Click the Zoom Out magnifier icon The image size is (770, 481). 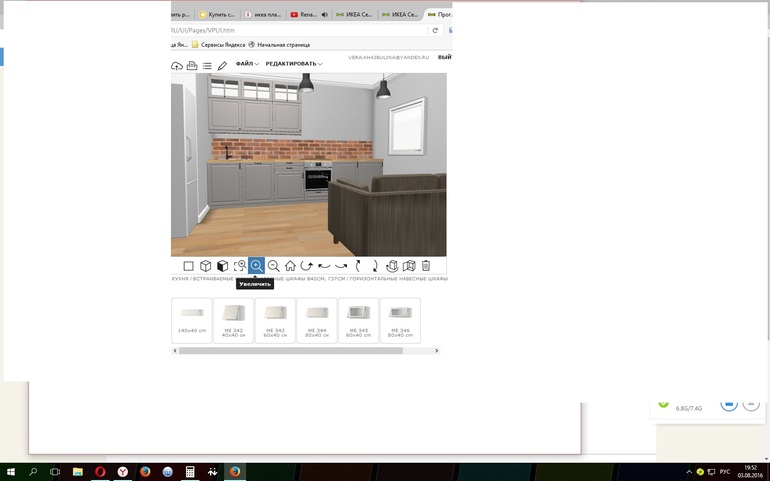coord(273,266)
